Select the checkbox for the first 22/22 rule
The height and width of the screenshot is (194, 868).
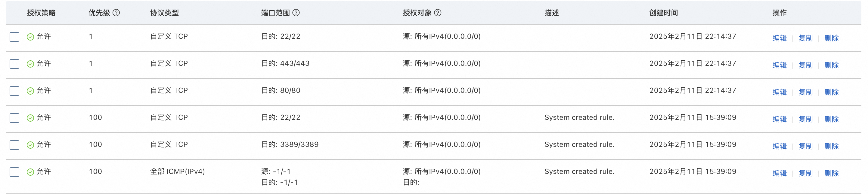[14, 37]
